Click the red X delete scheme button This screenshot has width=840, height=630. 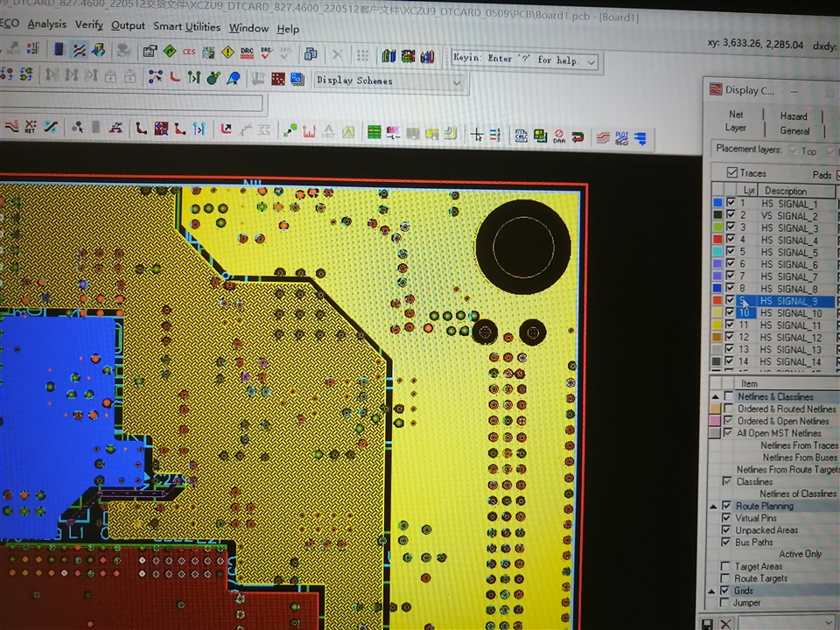pyautogui.click(x=724, y=624)
